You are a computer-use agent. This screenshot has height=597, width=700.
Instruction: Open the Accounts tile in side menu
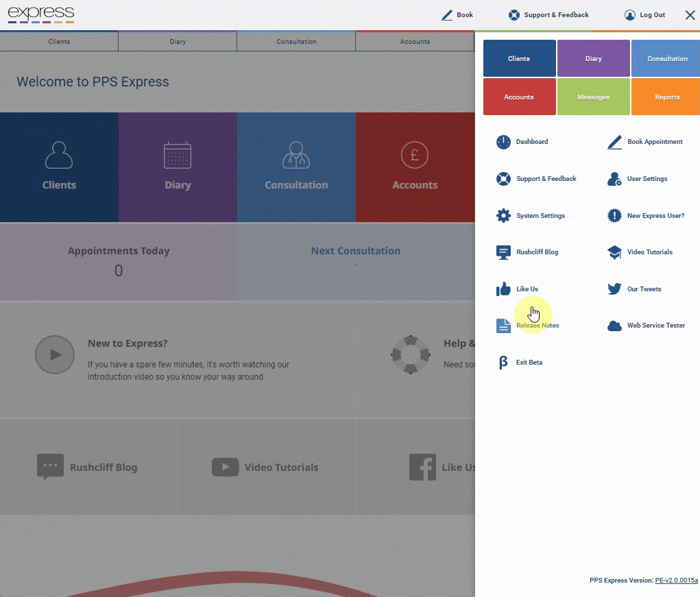pos(520,97)
